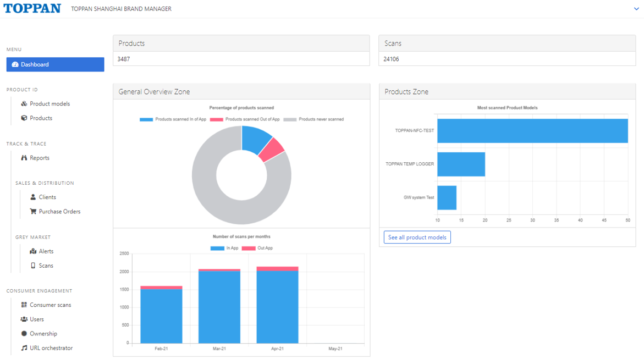Click the Products box icon
This screenshot has height=364, width=644.
[24, 118]
